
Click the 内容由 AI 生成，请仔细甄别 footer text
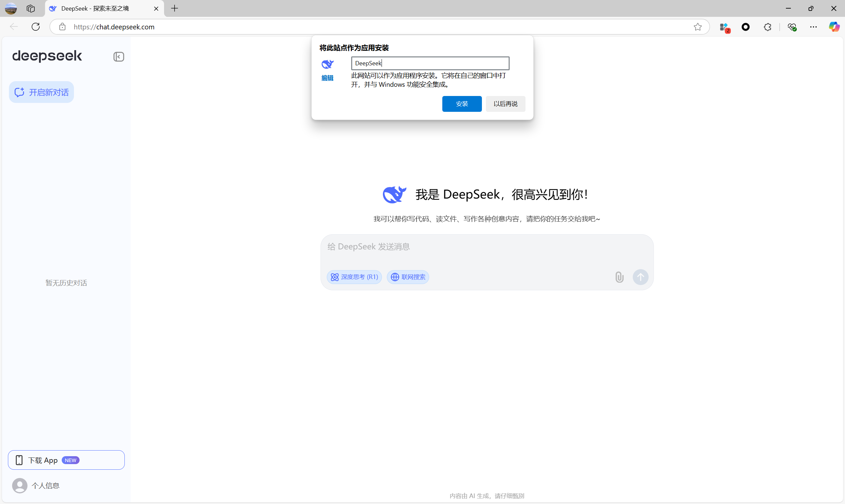(487, 496)
